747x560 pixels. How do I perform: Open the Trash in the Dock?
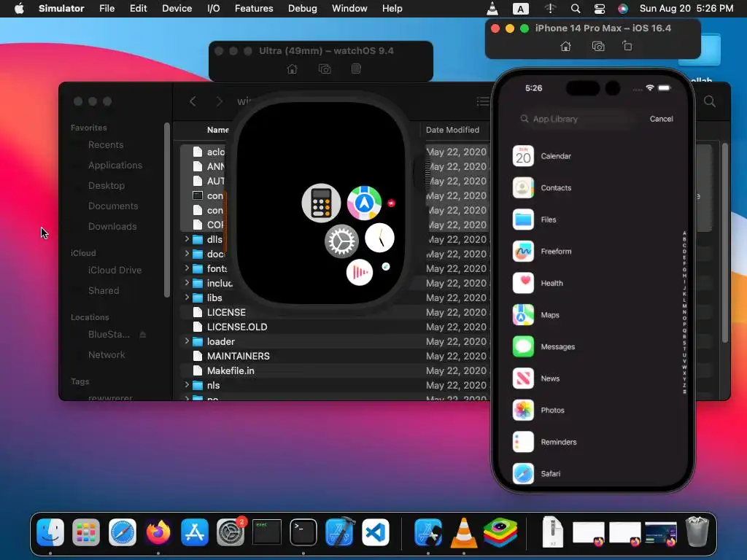pyautogui.click(x=697, y=532)
